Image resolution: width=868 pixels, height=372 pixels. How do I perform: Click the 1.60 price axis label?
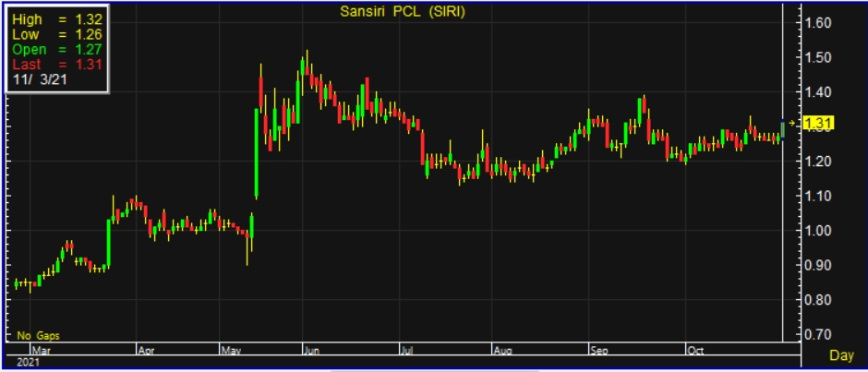click(x=817, y=23)
